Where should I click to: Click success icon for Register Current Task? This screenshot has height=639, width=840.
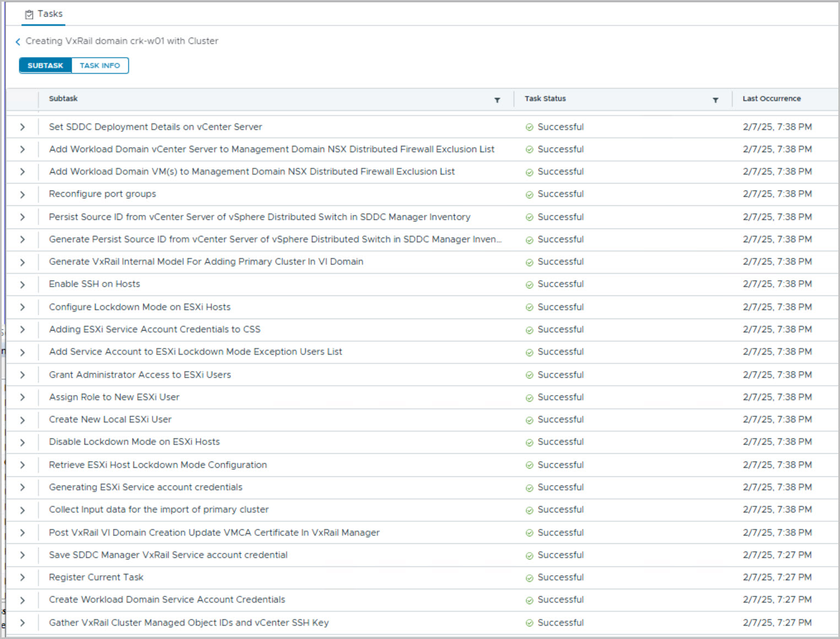529,578
